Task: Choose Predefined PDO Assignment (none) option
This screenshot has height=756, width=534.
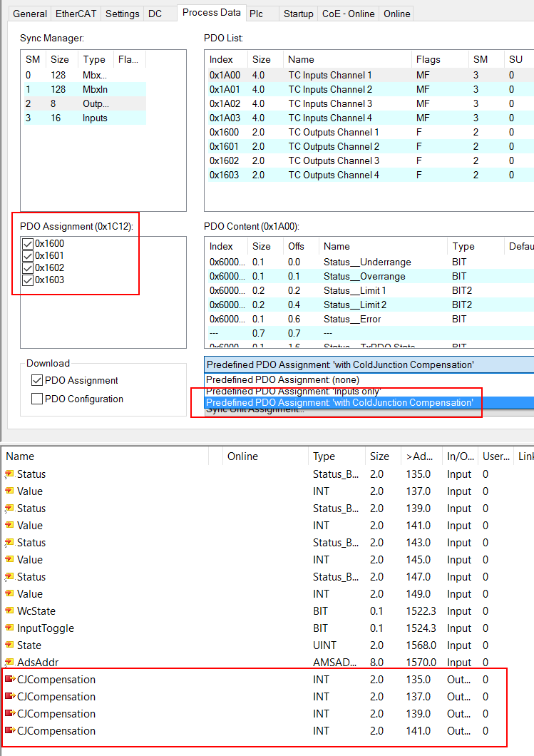Action: 369,380
